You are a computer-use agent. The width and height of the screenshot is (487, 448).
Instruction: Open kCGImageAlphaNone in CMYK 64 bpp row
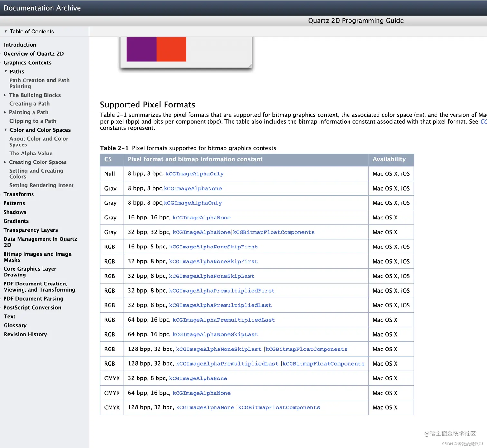[202, 393]
